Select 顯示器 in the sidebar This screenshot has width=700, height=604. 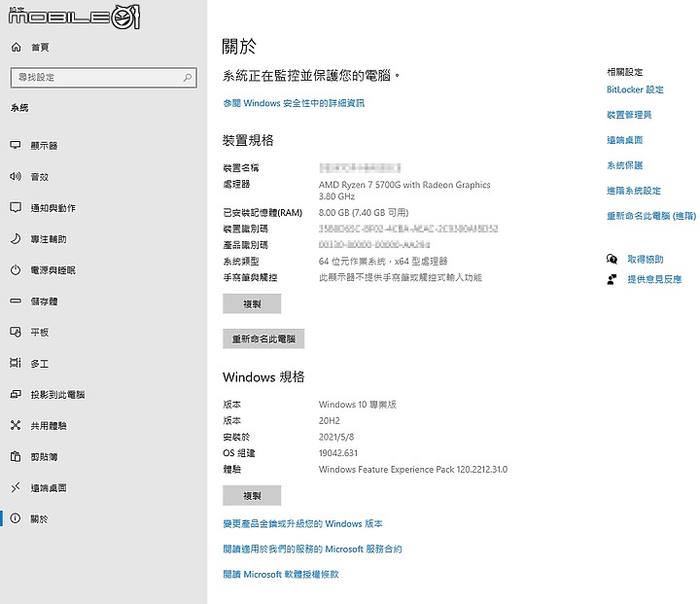(44, 146)
